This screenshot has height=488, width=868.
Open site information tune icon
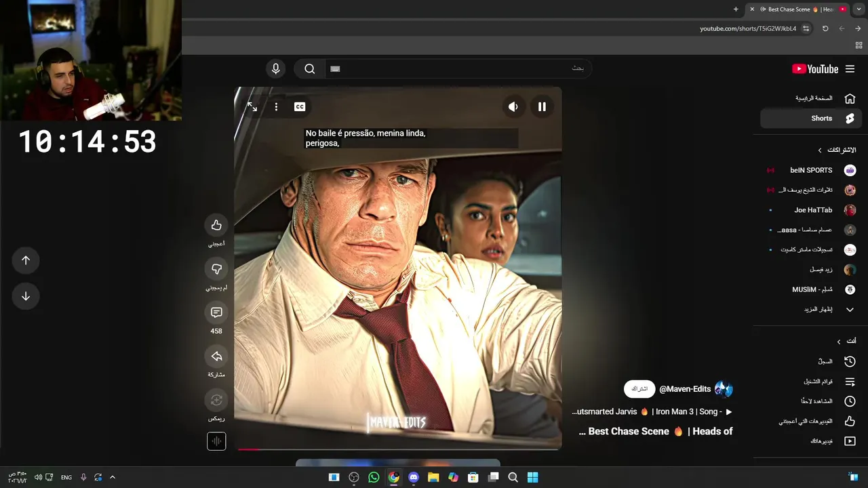click(x=806, y=28)
